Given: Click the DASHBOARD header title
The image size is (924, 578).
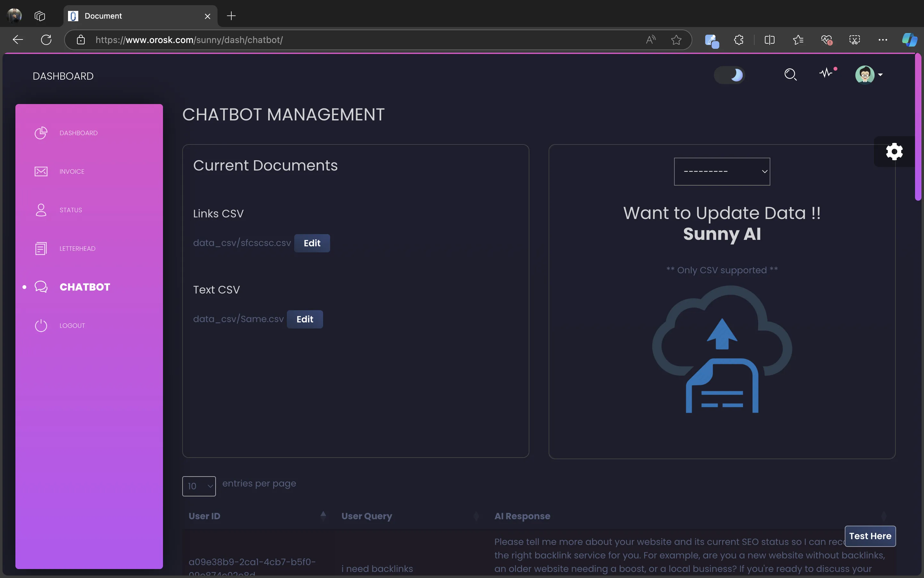Looking at the screenshot, I should [63, 76].
